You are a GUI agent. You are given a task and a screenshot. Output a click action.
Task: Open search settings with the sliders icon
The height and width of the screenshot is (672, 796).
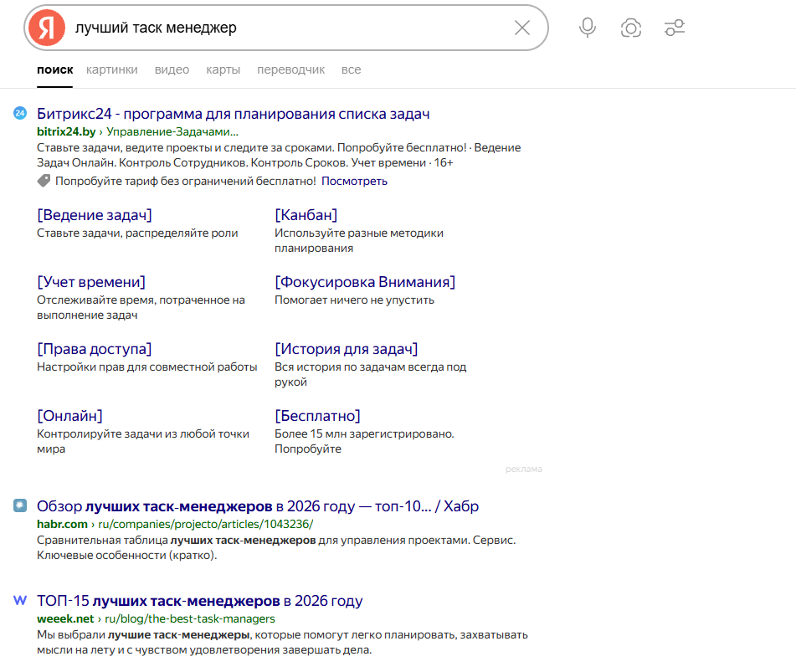click(x=675, y=28)
